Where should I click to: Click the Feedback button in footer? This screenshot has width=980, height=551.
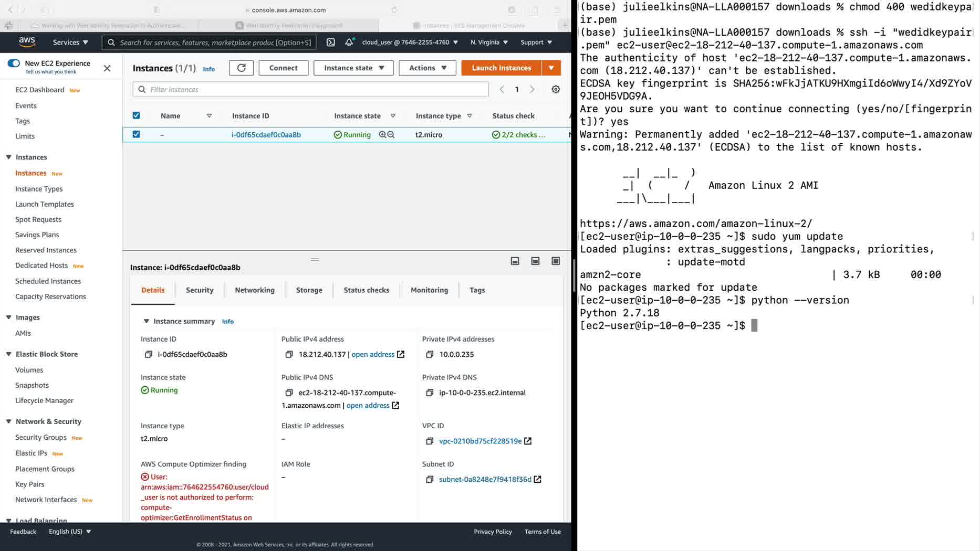[x=23, y=532]
